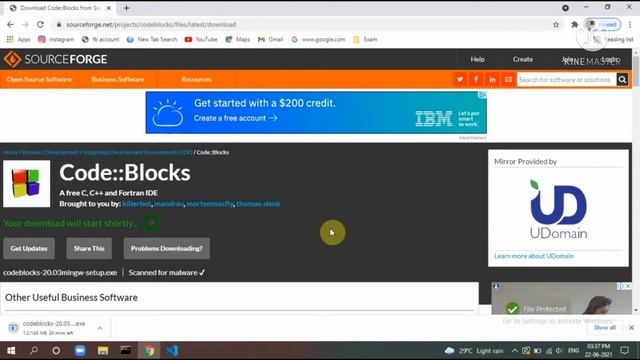Open the Business Software menu
This screenshot has width=640, height=360.
coord(118,79)
